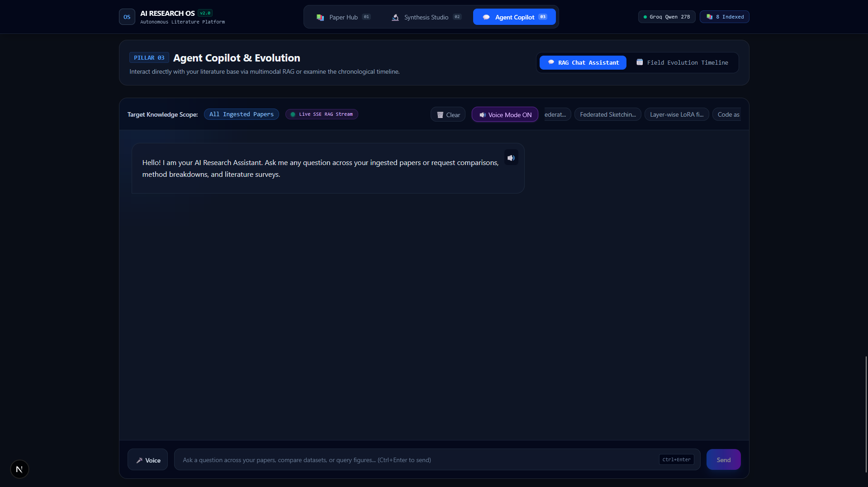Viewport: 868px width, 487px height.
Task: Click the PILLAR 03 badge
Action: (x=149, y=58)
